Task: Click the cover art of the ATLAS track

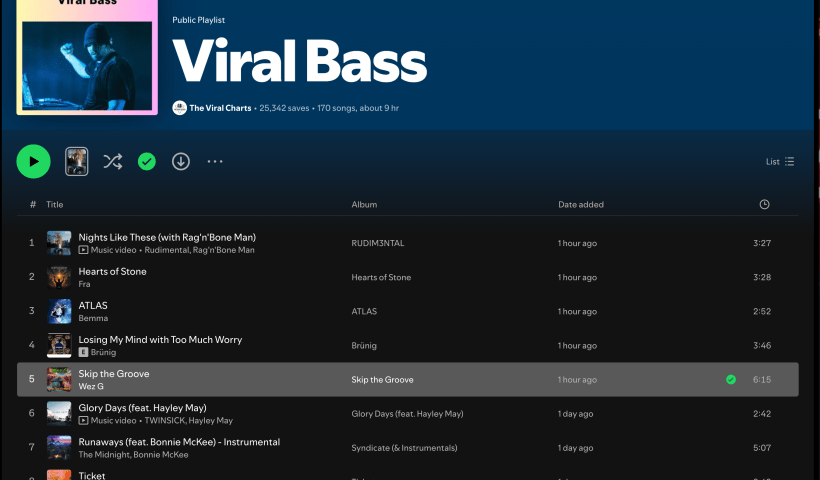Action: point(59,311)
